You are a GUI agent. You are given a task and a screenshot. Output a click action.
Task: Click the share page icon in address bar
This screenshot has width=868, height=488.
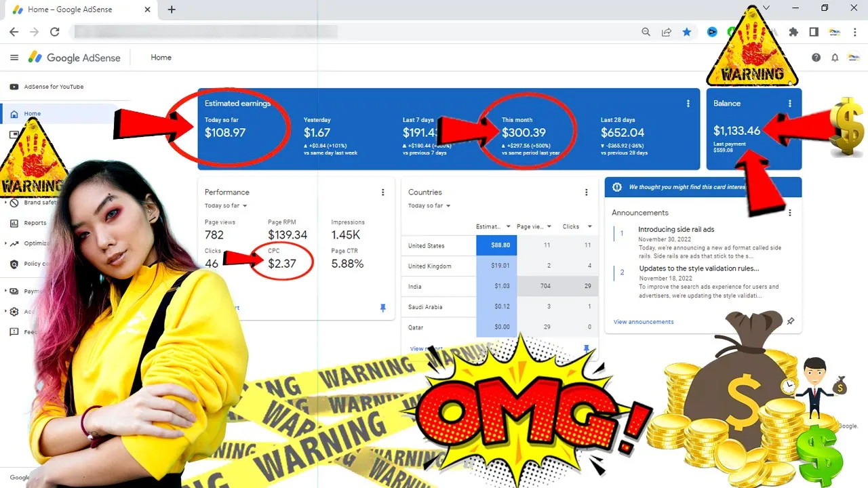coord(667,32)
